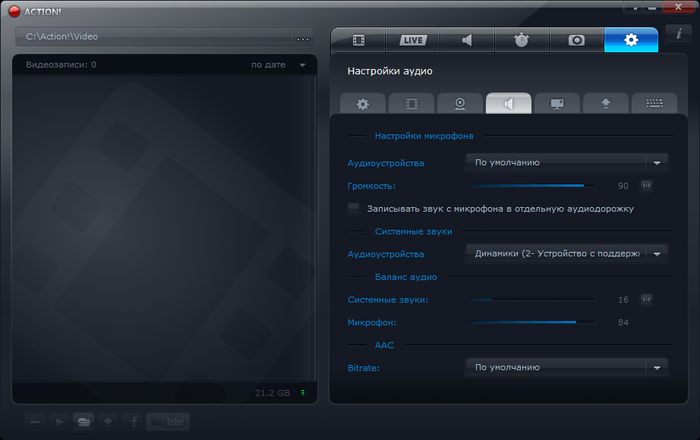
Task: Toggle the button beside microphone volume 90
Action: click(x=646, y=185)
